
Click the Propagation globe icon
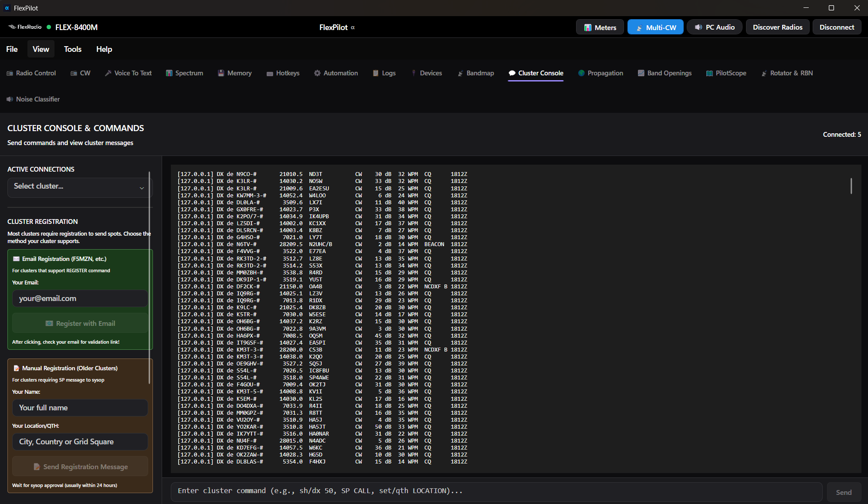point(581,73)
